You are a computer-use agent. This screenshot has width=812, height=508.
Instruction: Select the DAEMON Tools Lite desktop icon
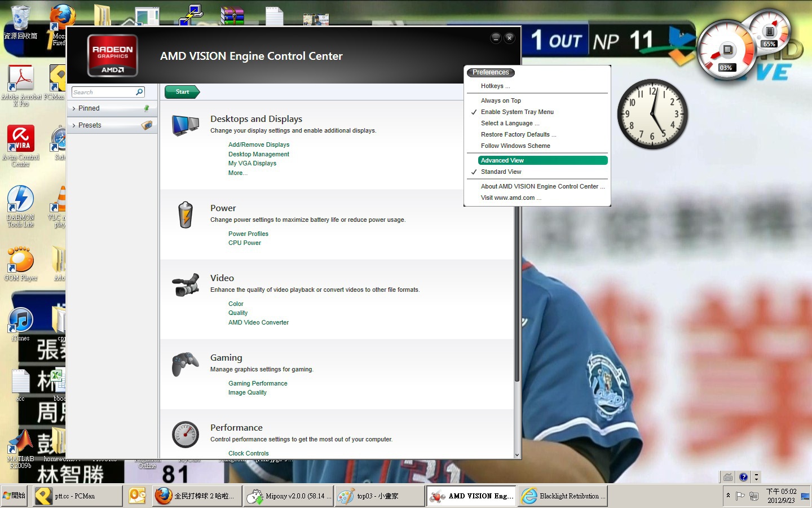[x=21, y=207]
